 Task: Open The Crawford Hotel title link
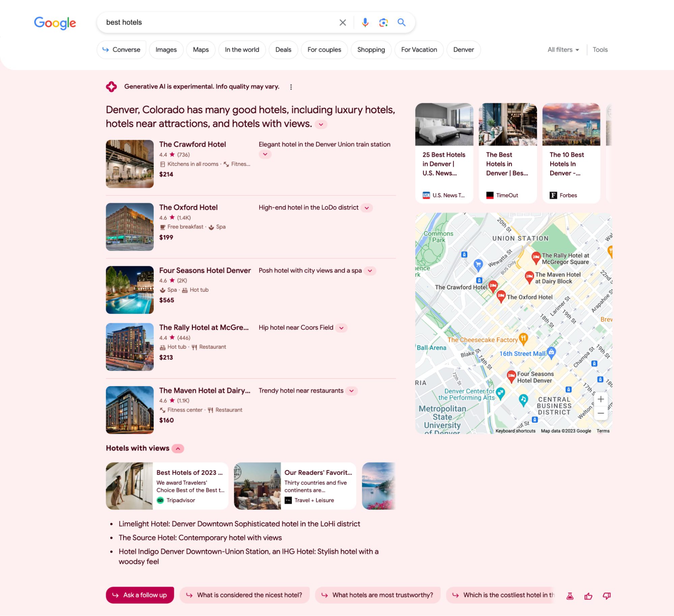pos(193,144)
